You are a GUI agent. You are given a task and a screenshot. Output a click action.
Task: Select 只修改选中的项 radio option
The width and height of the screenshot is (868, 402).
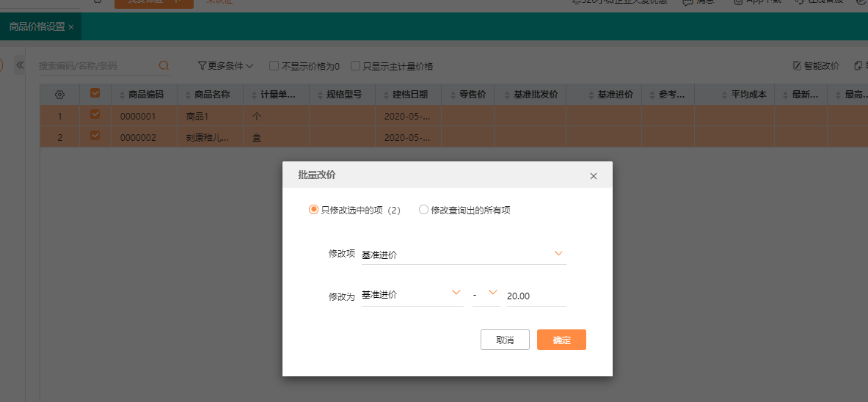(313, 210)
